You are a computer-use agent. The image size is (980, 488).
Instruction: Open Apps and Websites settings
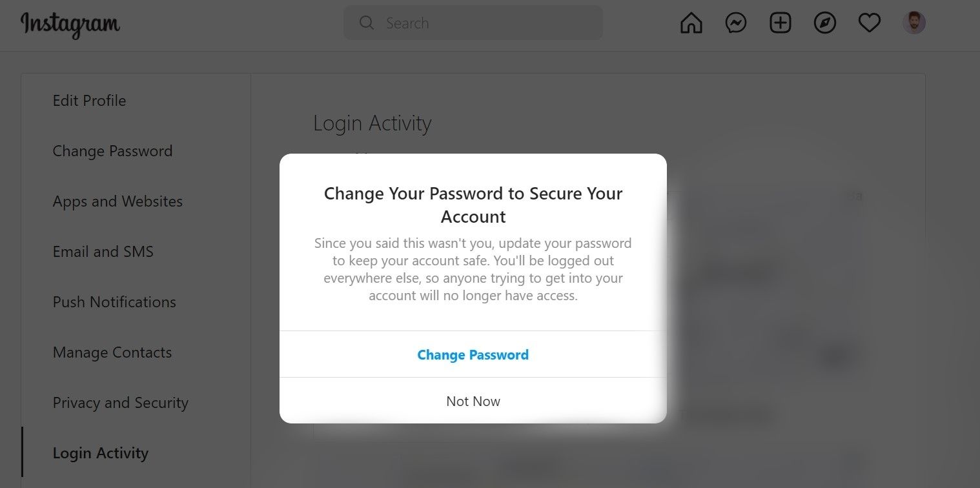coord(117,201)
